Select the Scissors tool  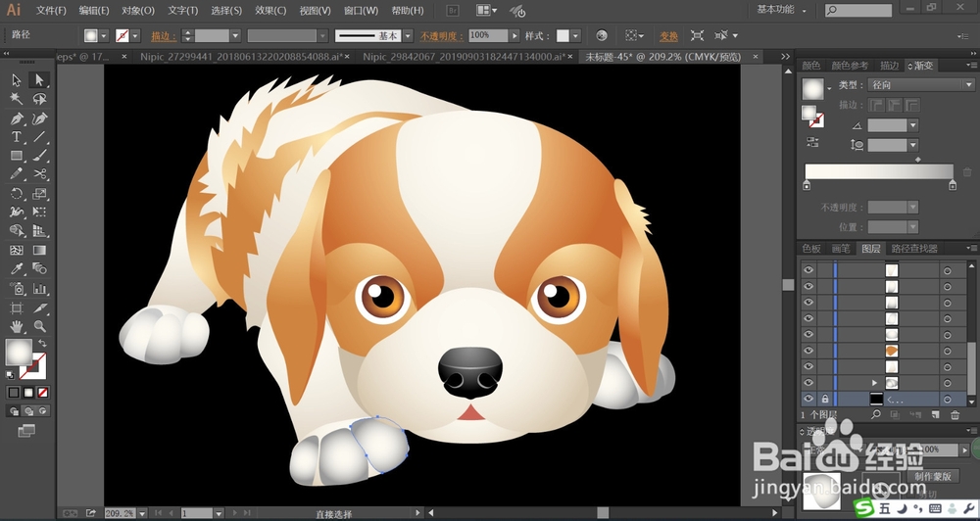click(39, 173)
